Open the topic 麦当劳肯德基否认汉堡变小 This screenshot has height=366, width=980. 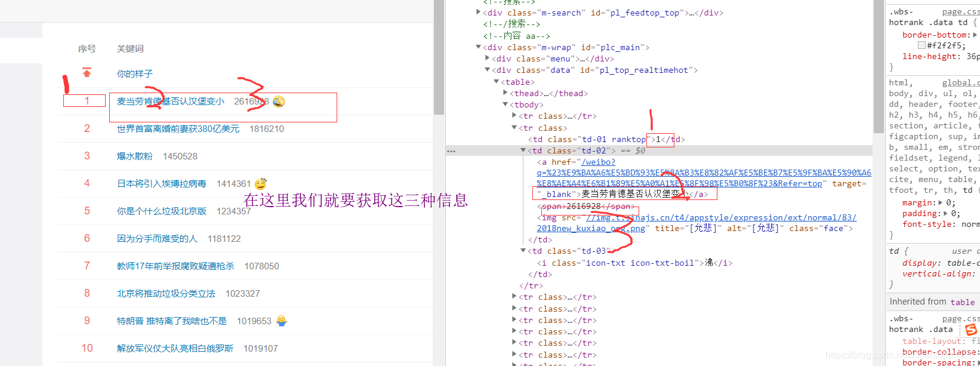(x=171, y=102)
